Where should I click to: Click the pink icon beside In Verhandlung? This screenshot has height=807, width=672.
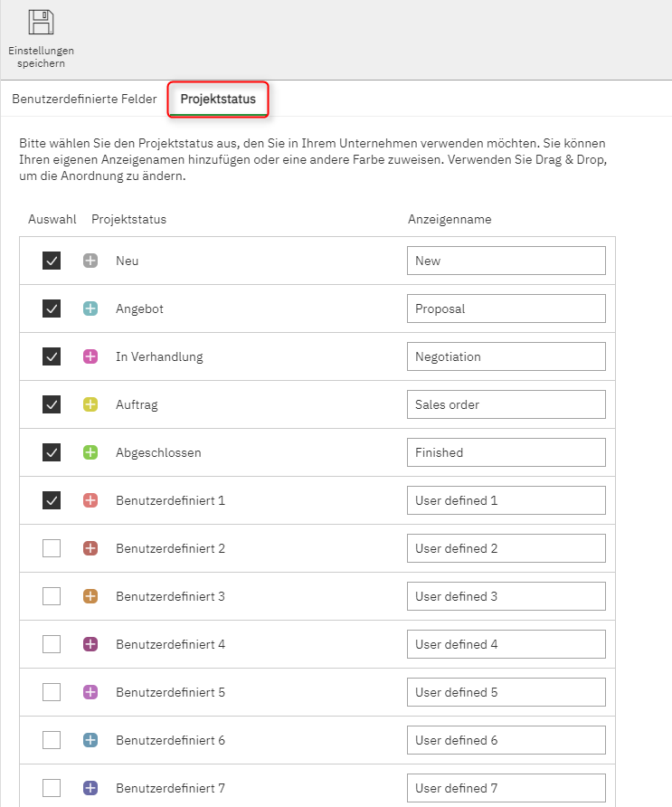[90, 356]
